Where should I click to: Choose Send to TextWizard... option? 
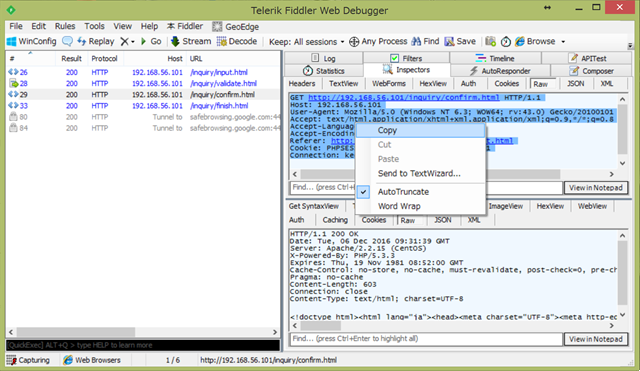pyautogui.click(x=420, y=173)
